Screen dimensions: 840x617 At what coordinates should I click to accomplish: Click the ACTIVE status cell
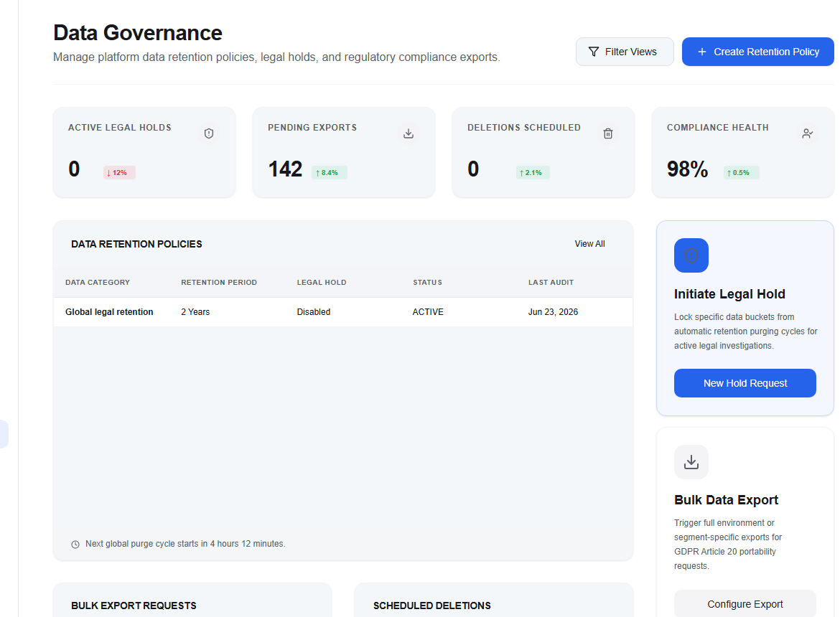click(427, 312)
